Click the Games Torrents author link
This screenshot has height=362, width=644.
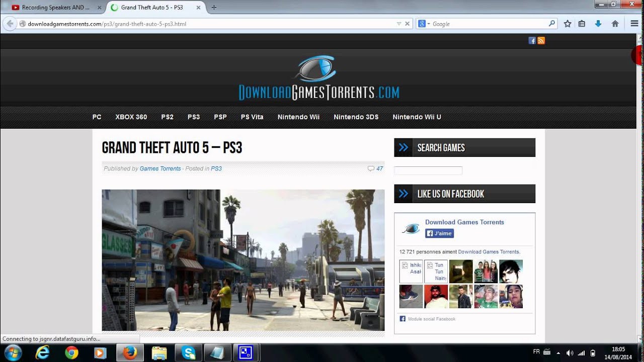tap(160, 169)
